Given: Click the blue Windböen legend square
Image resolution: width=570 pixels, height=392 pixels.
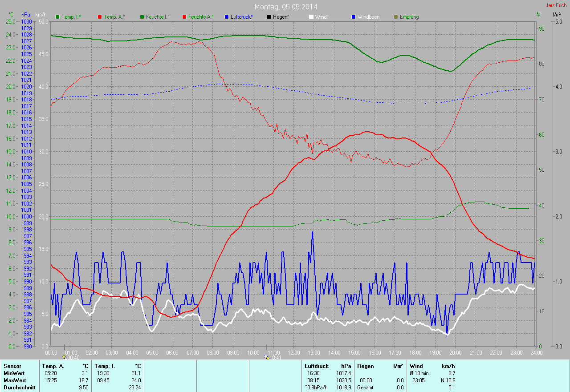Looking at the screenshot, I should pos(354,17).
